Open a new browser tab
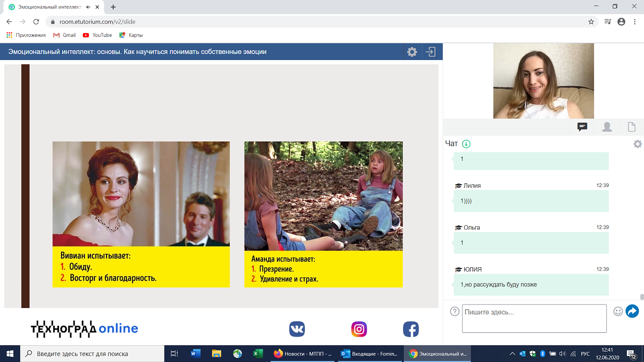644x362 pixels. pyautogui.click(x=113, y=7)
